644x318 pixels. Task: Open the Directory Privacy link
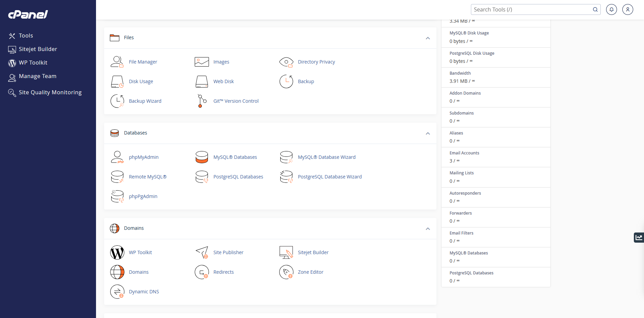point(316,62)
